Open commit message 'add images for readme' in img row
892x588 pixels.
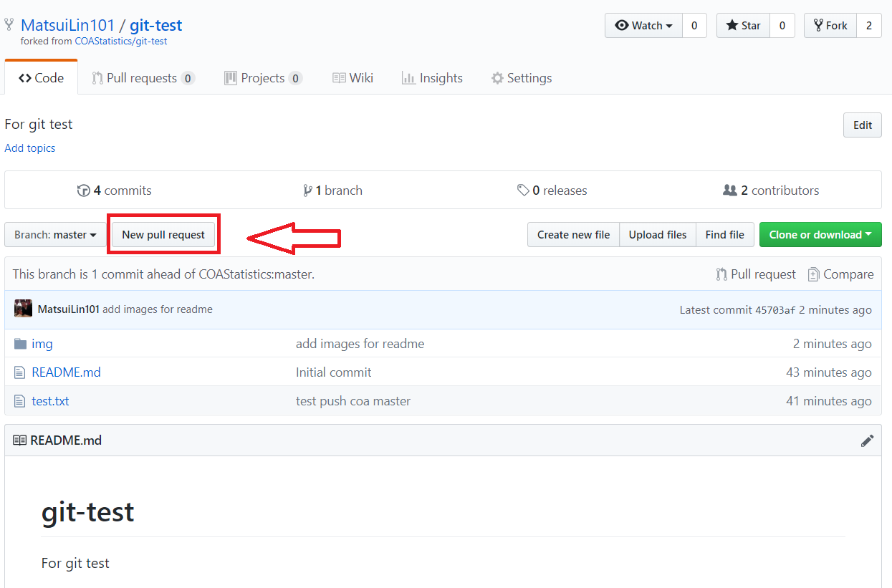point(360,344)
